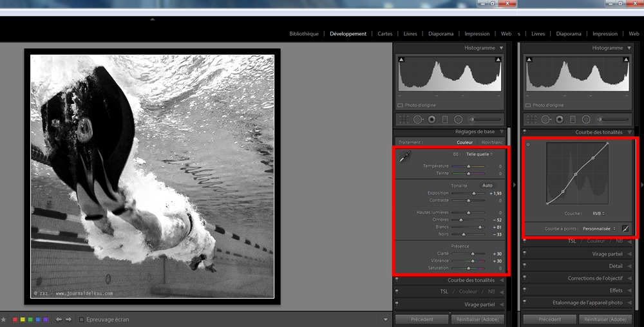Choose Noir/blanc treatment
The image size is (644, 327).
tap(492, 142)
